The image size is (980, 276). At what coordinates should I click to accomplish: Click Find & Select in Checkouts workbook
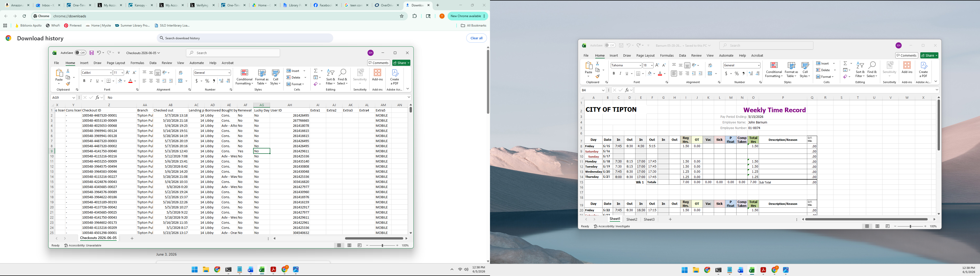(x=342, y=77)
